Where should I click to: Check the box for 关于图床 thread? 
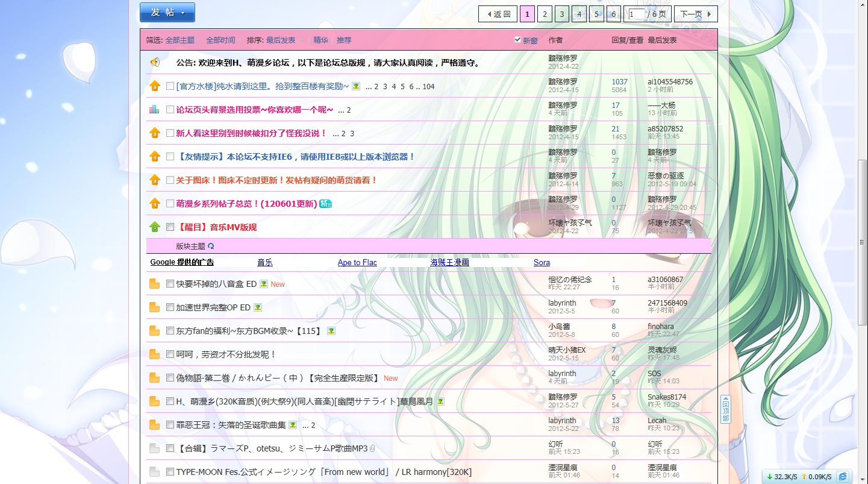[x=170, y=180]
